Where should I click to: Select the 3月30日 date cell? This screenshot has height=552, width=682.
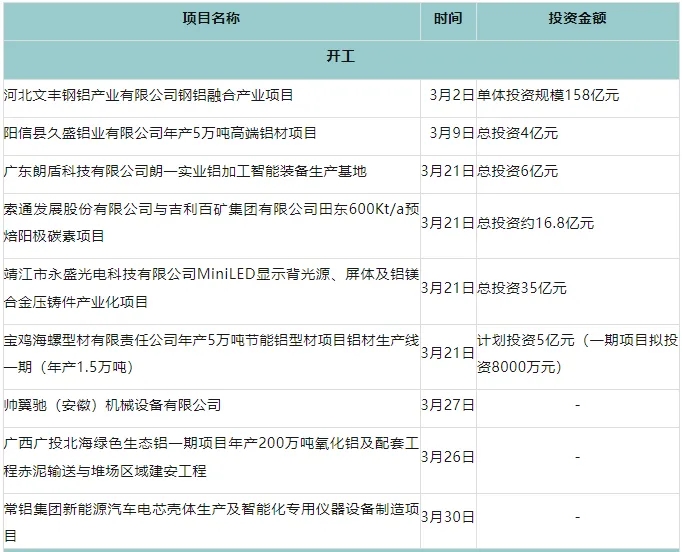click(x=448, y=517)
